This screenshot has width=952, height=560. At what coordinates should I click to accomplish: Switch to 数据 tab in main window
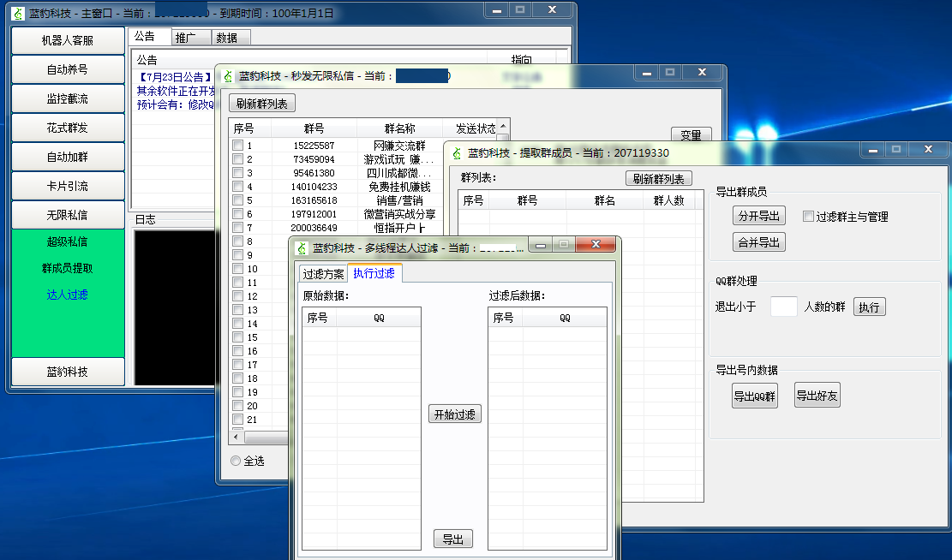[x=231, y=38]
